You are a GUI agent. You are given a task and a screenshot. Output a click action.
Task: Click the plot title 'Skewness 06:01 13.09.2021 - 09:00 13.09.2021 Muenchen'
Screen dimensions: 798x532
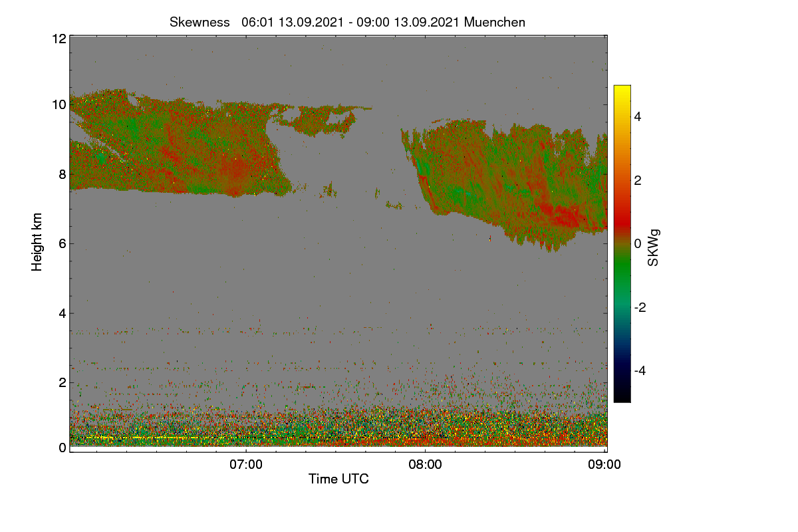[x=347, y=22]
